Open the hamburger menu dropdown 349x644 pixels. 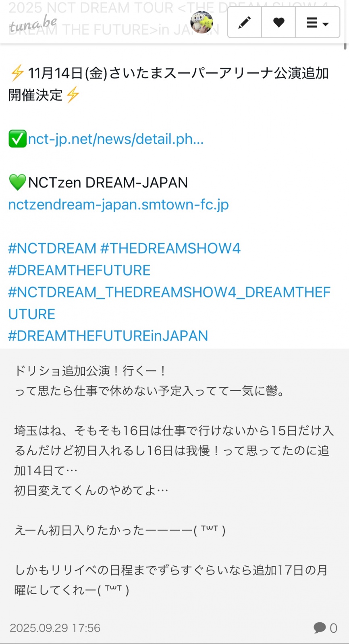[317, 23]
